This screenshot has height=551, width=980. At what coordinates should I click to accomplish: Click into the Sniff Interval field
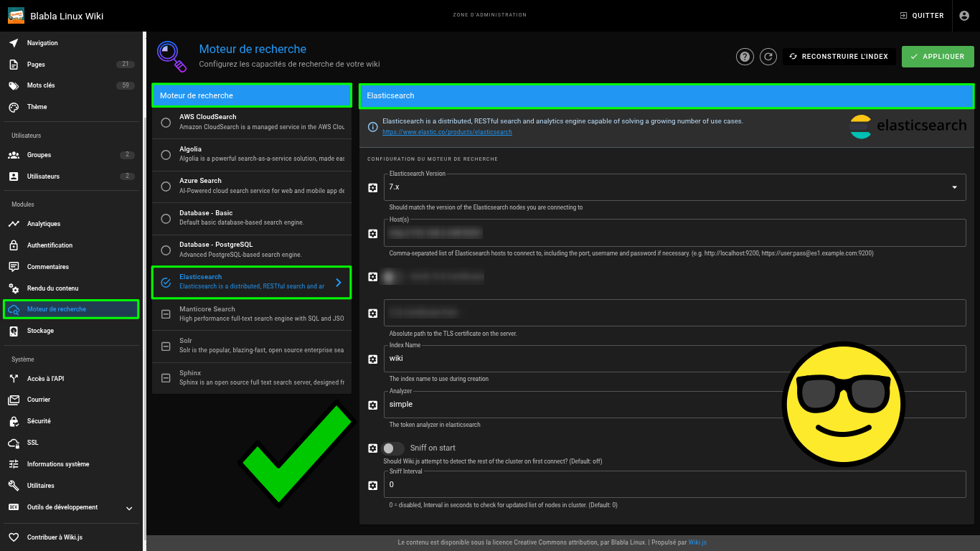pyautogui.click(x=674, y=484)
